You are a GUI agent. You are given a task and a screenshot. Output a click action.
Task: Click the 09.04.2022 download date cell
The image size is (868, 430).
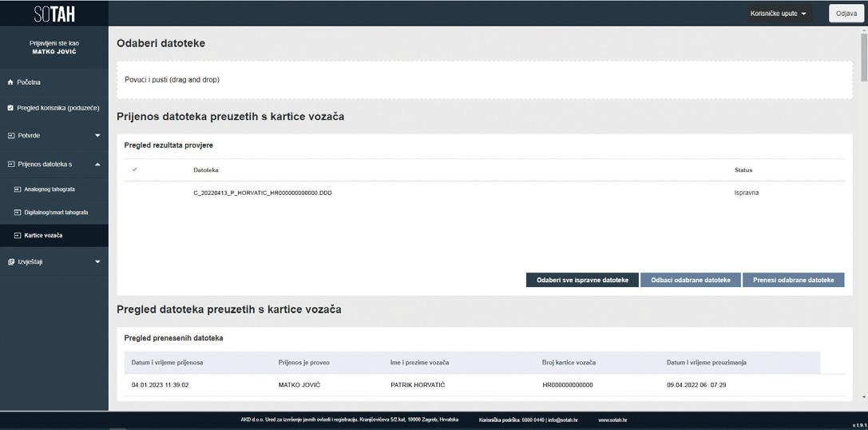pos(696,385)
